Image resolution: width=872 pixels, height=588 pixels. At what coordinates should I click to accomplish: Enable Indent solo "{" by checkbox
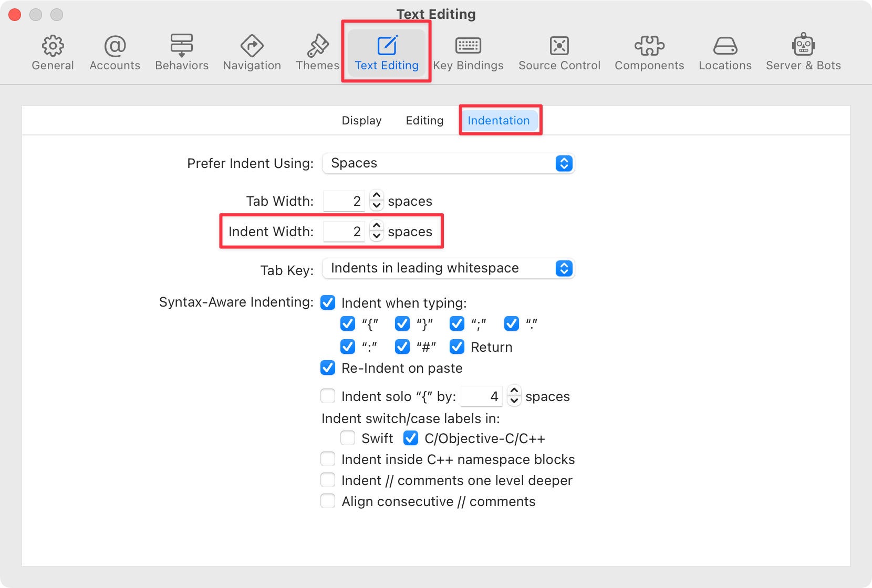click(328, 395)
